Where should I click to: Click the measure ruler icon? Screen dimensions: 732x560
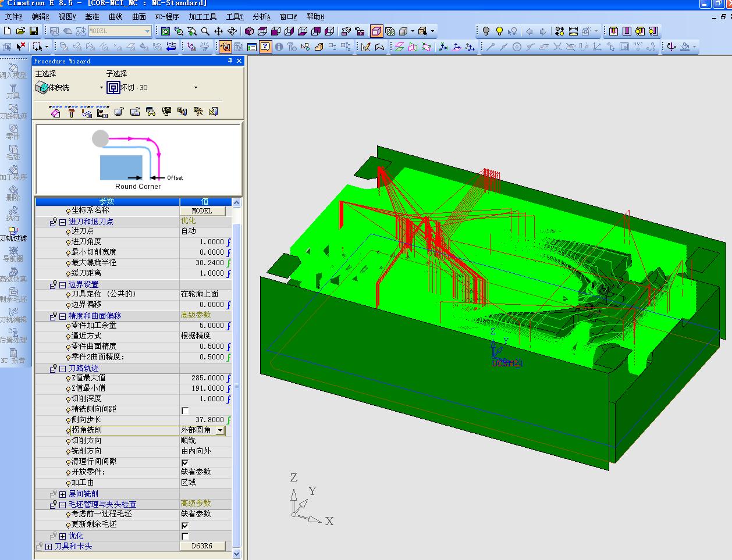pyautogui.click(x=573, y=31)
